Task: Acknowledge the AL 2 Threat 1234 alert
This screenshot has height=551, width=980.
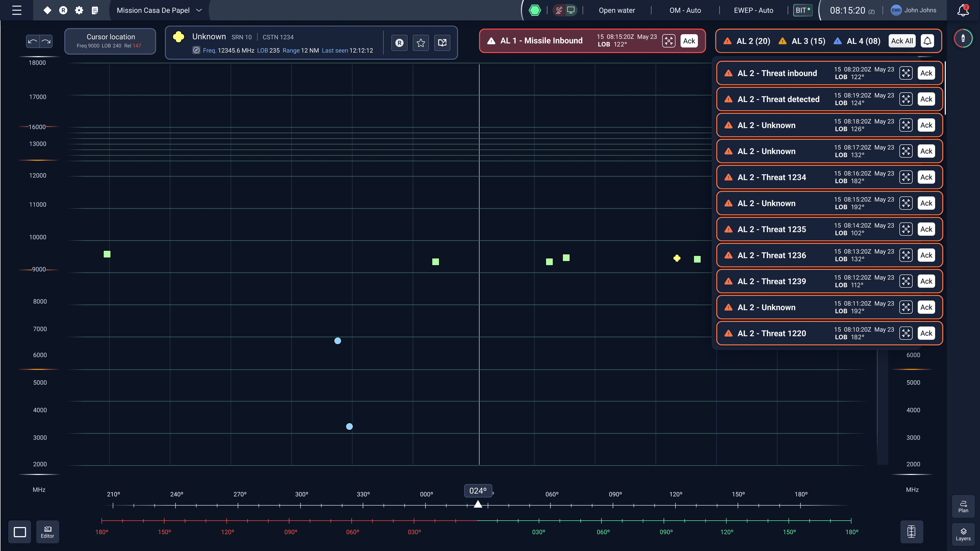Action: pos(926,177)
